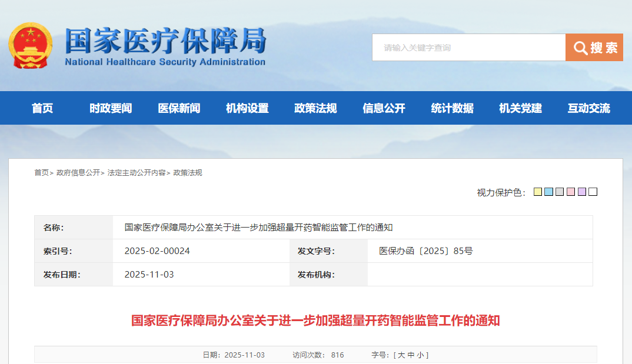Open the 机构设置 menu item
Screen dimensions: 632x364
point(247,108)
